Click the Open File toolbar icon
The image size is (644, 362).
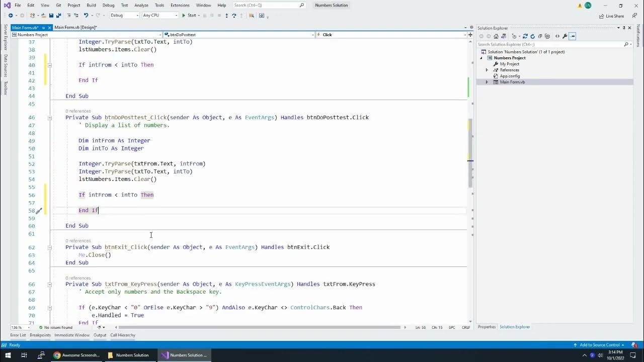[44, 16]
